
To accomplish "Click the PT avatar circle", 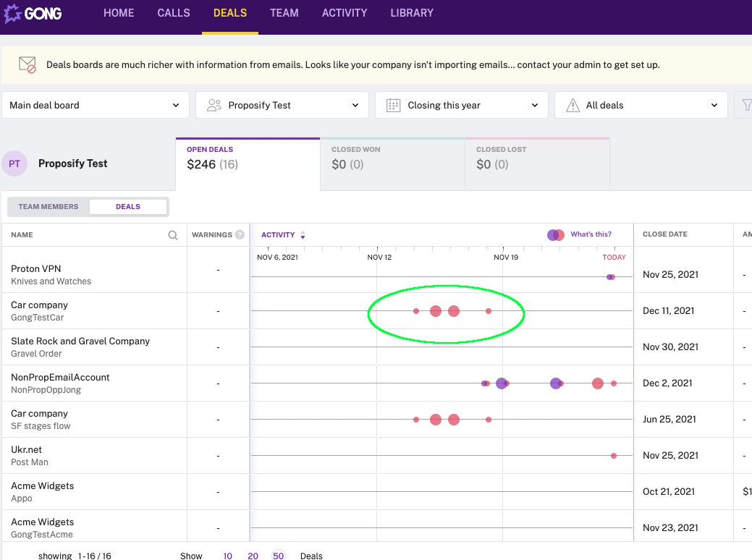I will pos(14,164).
